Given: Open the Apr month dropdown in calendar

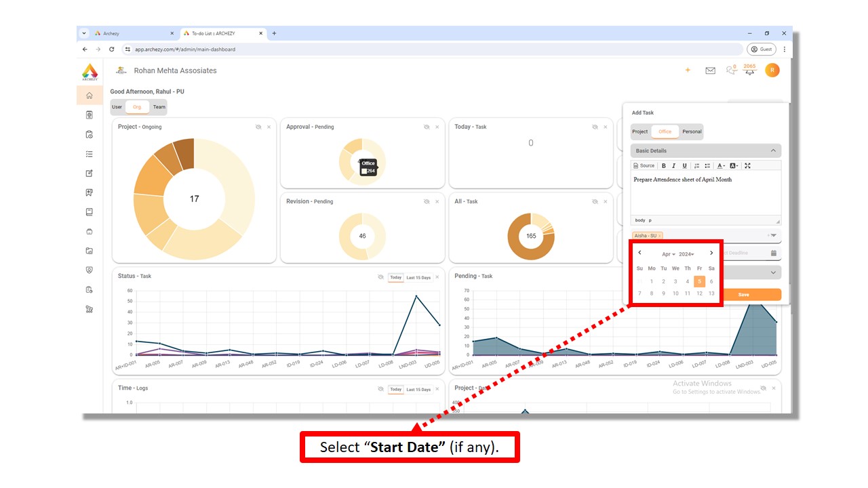Looking at the screenshot, I should (669, 254).
